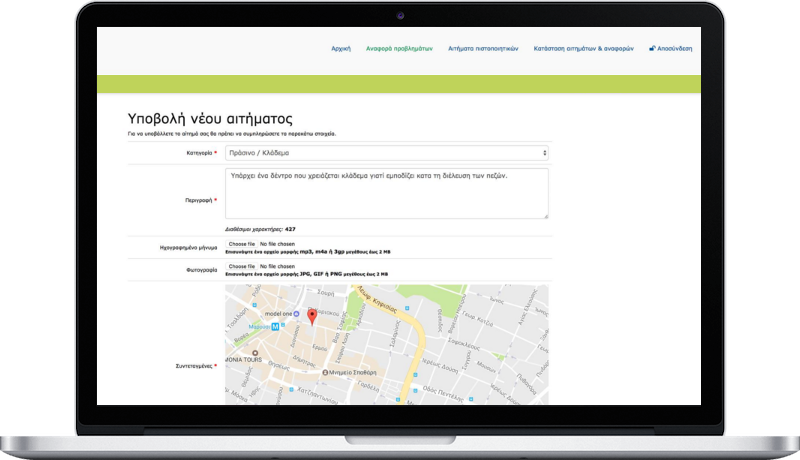800x460 pixels.
Task: Choose file for Φωτογραφία upload
Action: tap(241, 267)
